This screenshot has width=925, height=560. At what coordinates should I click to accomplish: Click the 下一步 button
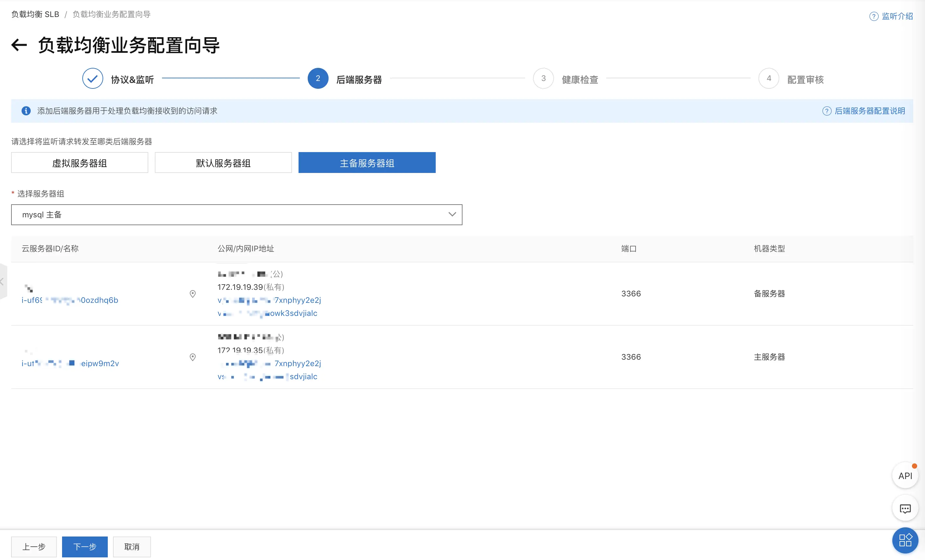(x=85, y=547)
